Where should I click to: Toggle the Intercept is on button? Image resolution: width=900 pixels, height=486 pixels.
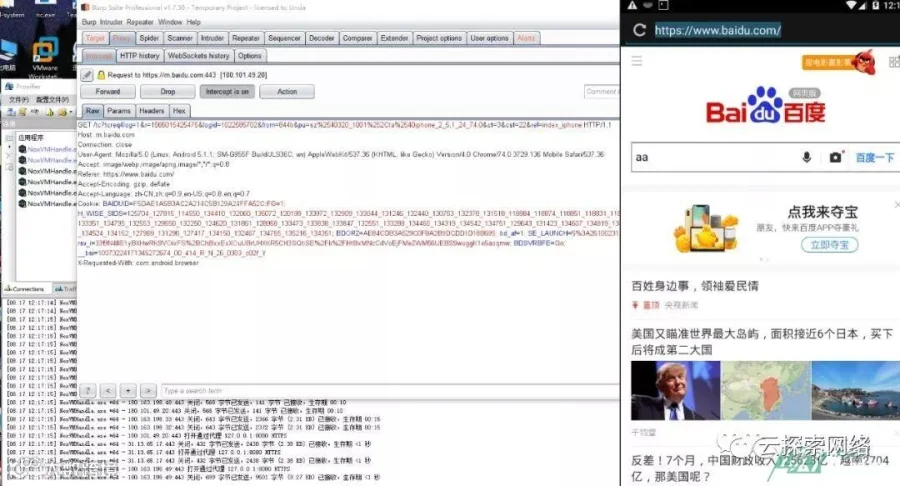coord(227,91)
